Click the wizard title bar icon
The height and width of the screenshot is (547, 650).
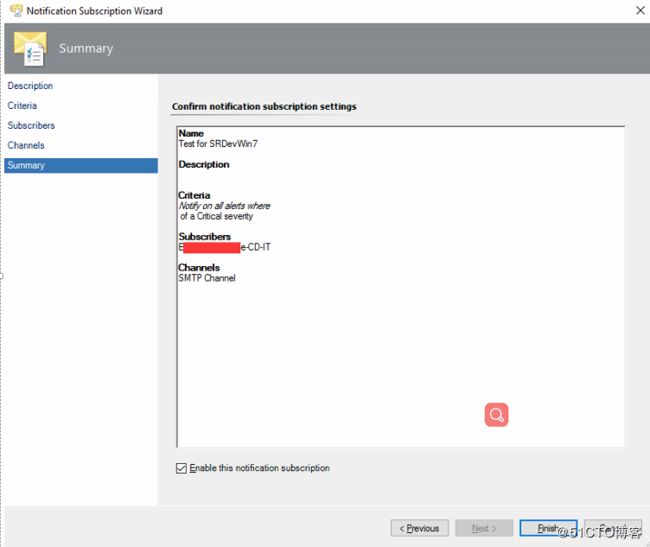tap(16, 11)
